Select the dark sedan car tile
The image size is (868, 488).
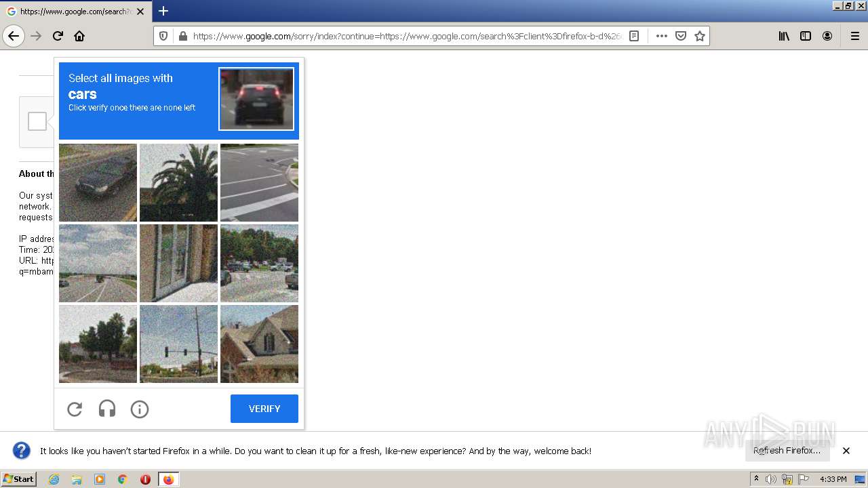coord(98,182)
